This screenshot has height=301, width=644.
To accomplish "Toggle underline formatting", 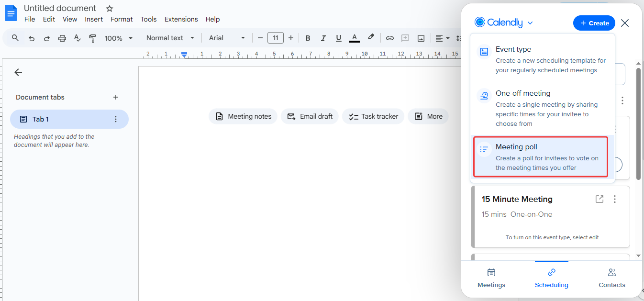I will [x=339, y=38].
